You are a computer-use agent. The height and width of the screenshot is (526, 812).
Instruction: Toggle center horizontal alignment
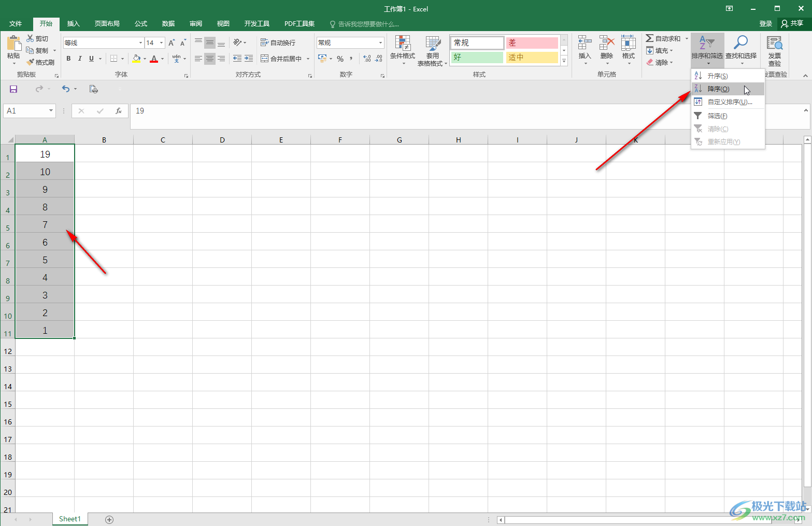[209, 59]
